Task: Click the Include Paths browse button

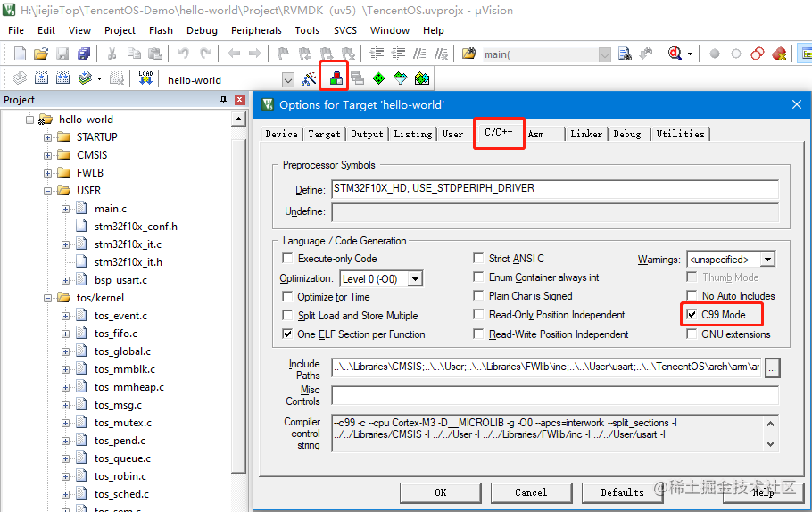Action: pos(772,367)
